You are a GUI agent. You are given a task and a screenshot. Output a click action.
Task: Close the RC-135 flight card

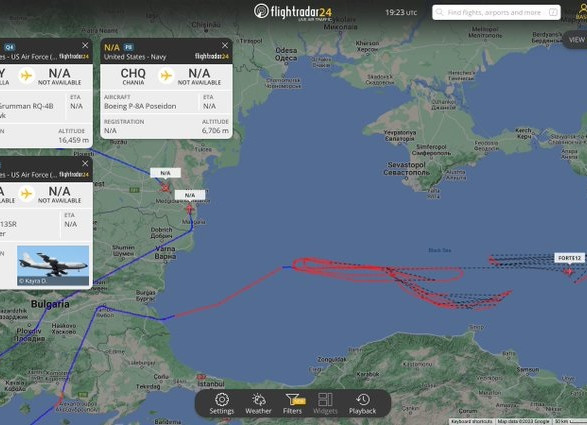coord(85,164)
